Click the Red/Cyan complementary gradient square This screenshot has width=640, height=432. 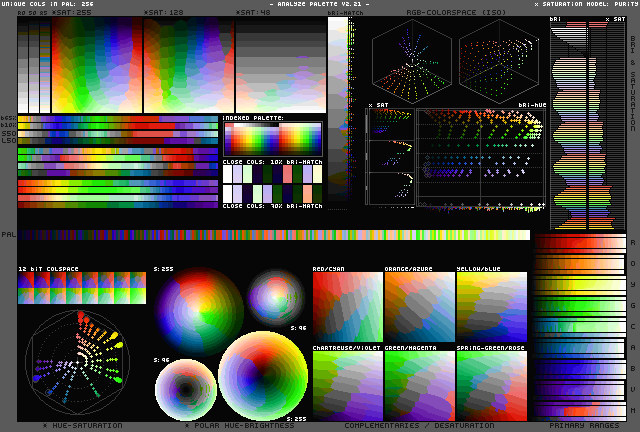346,305
